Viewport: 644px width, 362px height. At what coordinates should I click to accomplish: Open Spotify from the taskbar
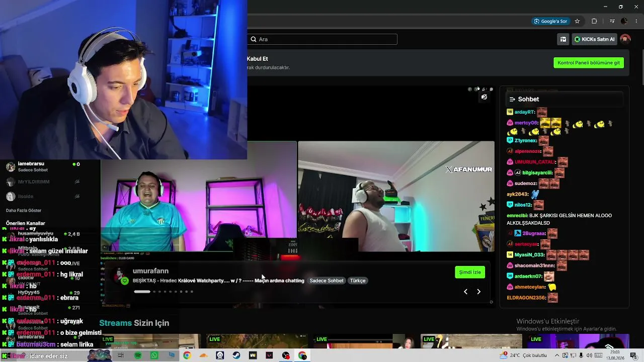[138, 355]
